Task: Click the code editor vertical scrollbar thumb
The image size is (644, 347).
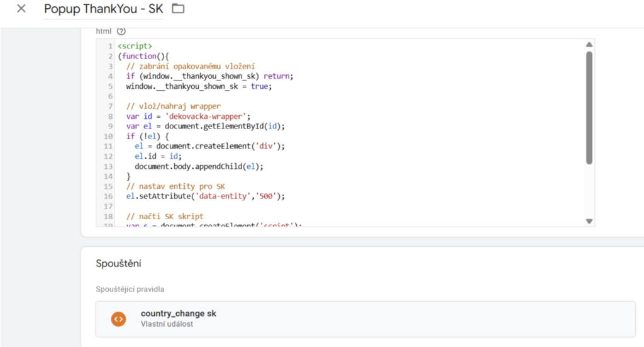Action: click(x=589, y=107)
